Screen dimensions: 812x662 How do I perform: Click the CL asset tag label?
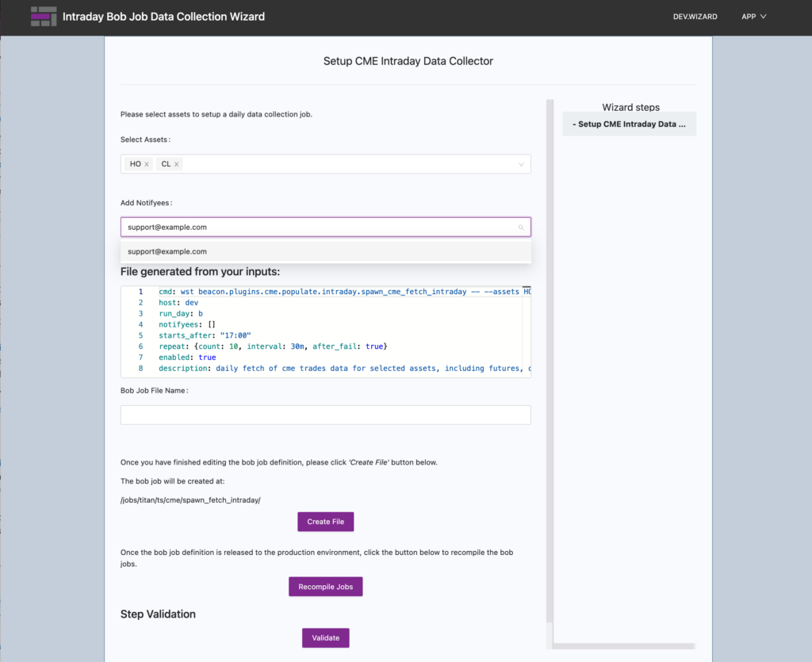[166, 164]
